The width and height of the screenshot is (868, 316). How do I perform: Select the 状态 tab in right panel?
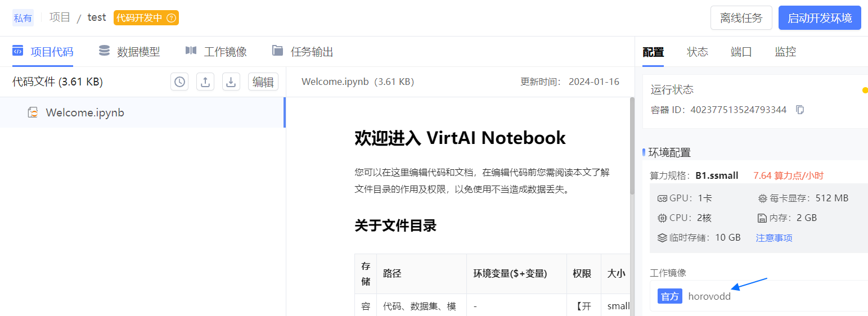pyautogui.click(x=697, y=52)
